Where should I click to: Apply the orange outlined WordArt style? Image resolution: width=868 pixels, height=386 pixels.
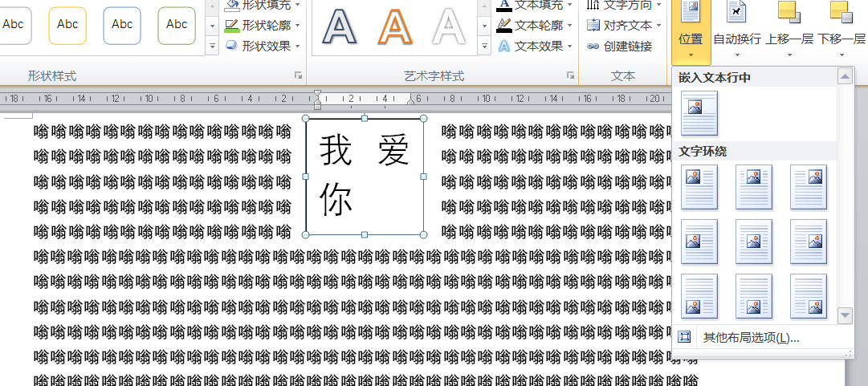click(x=394, y=26)
